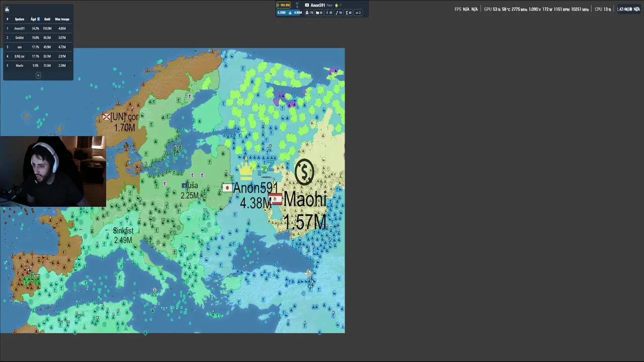The width and height of the screenshot is (644, 362).
Task: Click the SAM launcher count icon showing 68
Action: click(348, 13)
